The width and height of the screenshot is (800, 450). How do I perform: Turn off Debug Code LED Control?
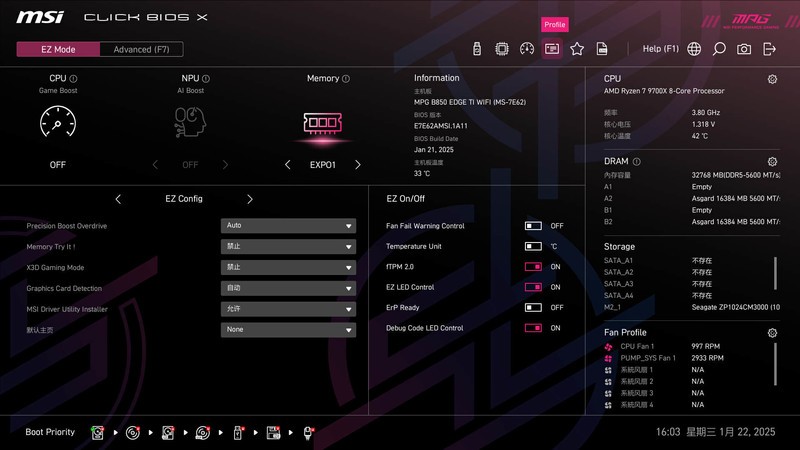(533, 328)
